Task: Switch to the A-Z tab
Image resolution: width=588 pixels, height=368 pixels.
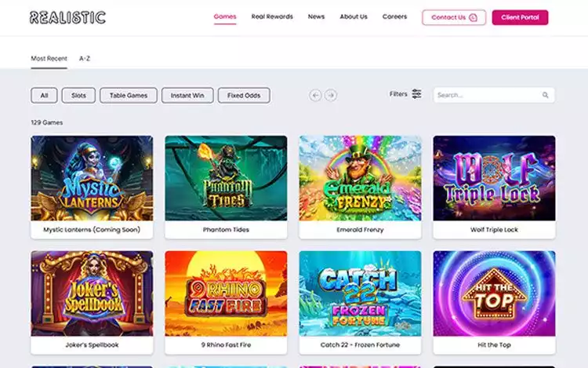Action: pyautogui.click(x=85, y=58)
